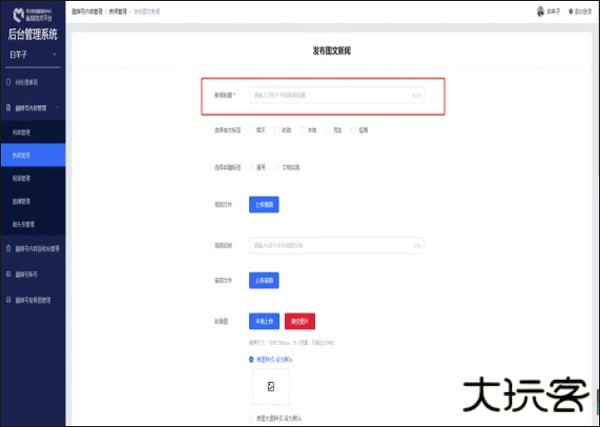The image size is (600, 427).
Task: Open the highlighted blue sidebar submenu item
Action: pos(32,155)
